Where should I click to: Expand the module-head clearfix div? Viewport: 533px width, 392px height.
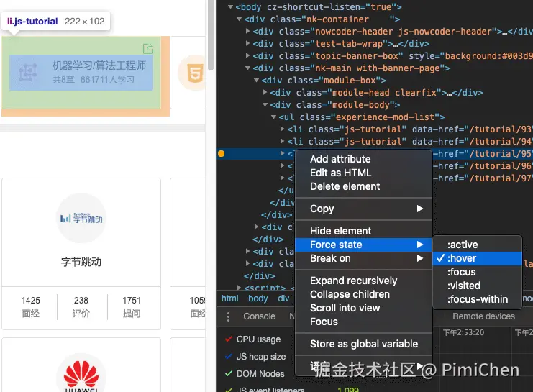tap(265, 93)
